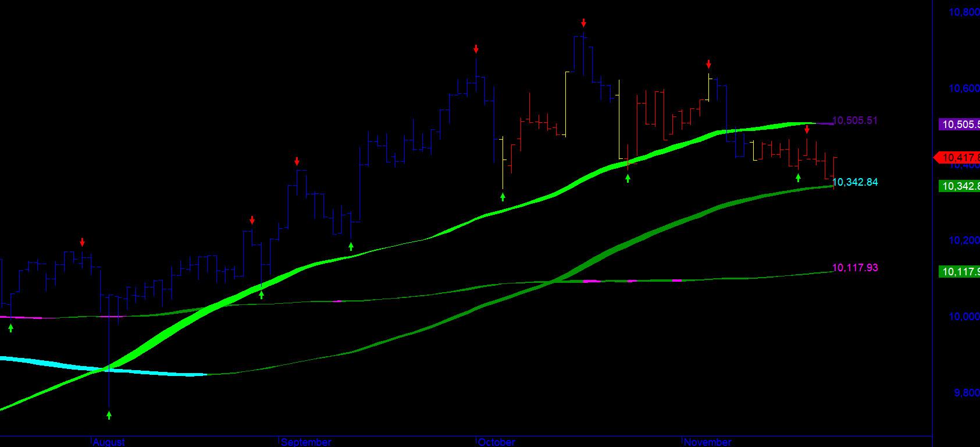This screenshot has width=980, height=447.
Task: Click the August label on the time axis
Action: pos(109,442)
